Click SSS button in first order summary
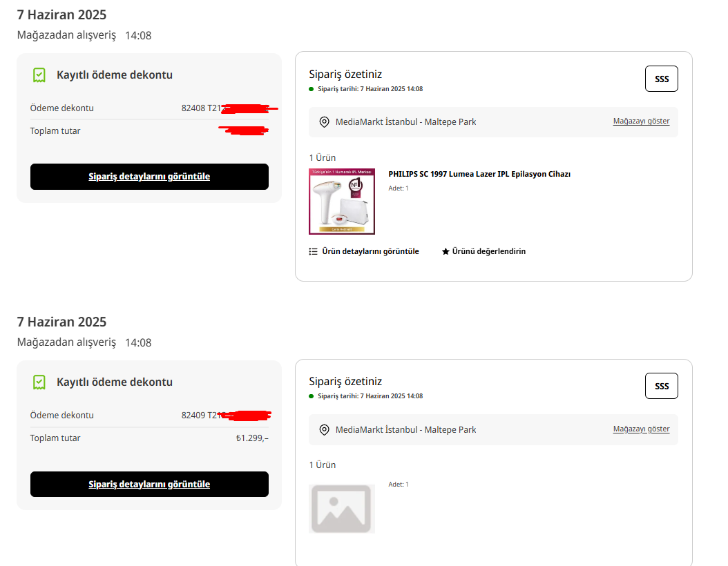The height and width of the screenshot is (566, 728). (x=662, y=79)
